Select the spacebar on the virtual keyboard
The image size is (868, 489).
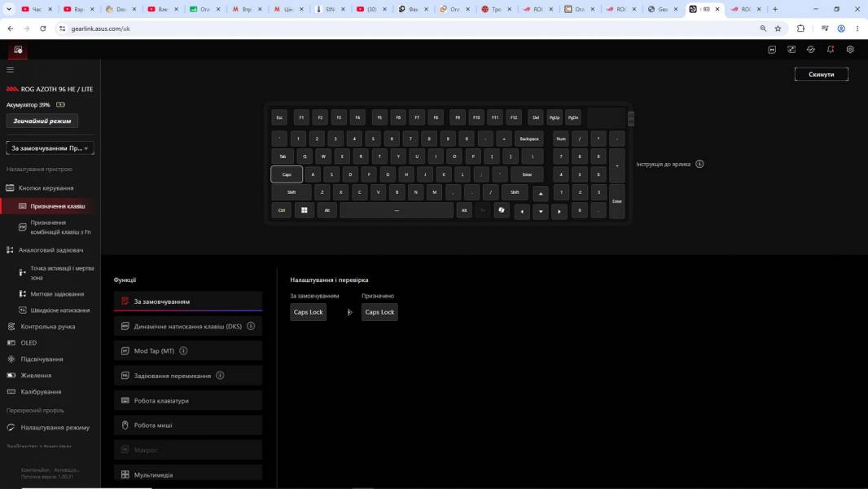click(x=397, y=210)
